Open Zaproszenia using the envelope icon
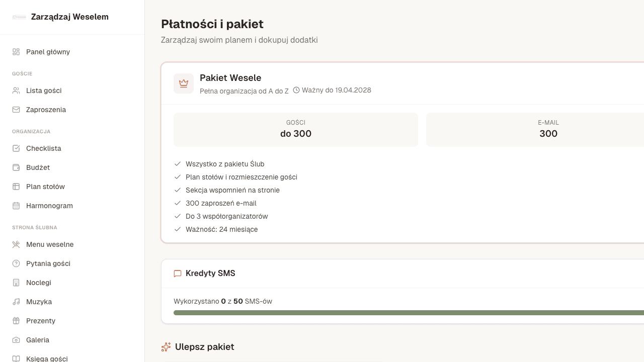The image size is (644, 362). tap(16, 110)
